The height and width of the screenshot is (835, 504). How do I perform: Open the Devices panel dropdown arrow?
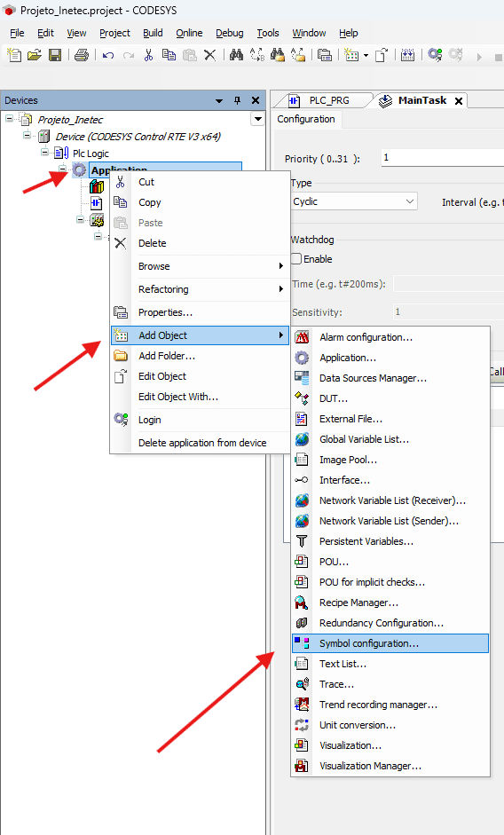tap(218, 100)
